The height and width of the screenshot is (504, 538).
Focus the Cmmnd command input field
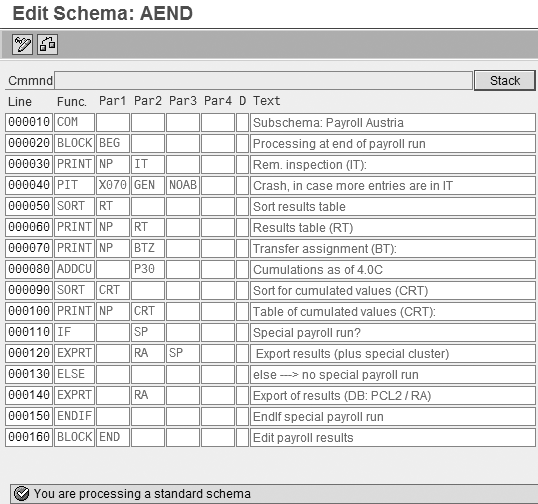click(x=264, y=81)
